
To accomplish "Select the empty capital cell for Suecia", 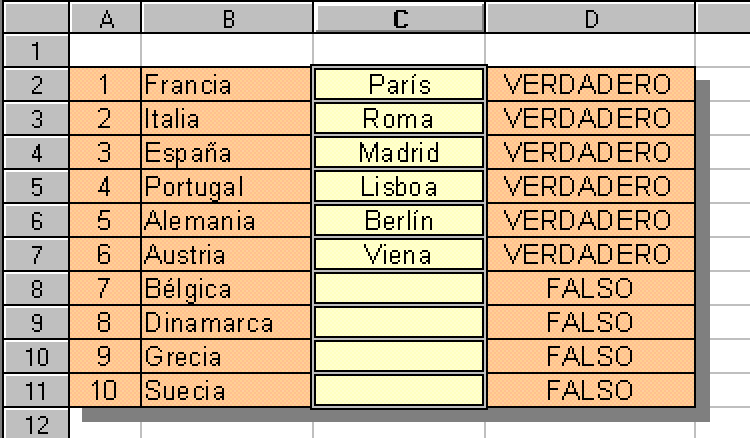I will pos(399,390).
